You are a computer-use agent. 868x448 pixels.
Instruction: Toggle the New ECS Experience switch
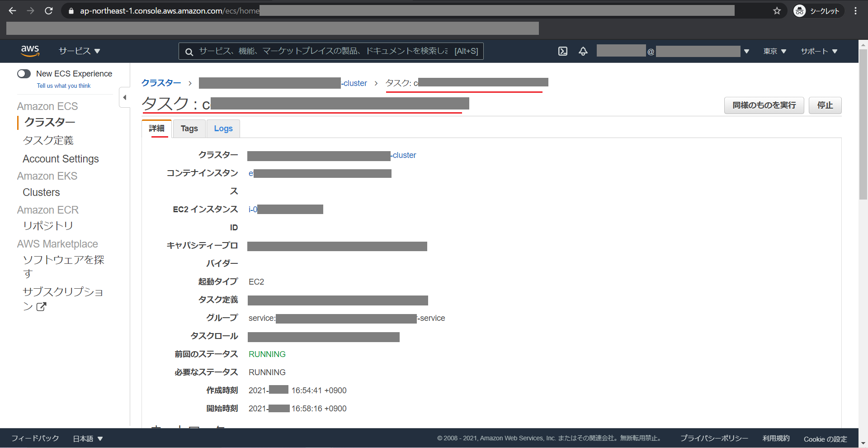click(24, 74)
